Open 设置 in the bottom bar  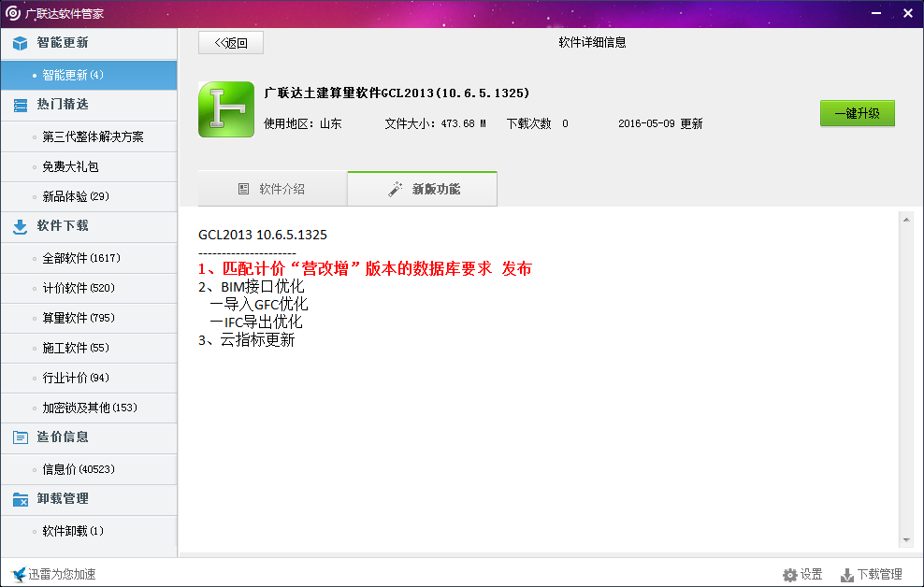tap(802, 574)
